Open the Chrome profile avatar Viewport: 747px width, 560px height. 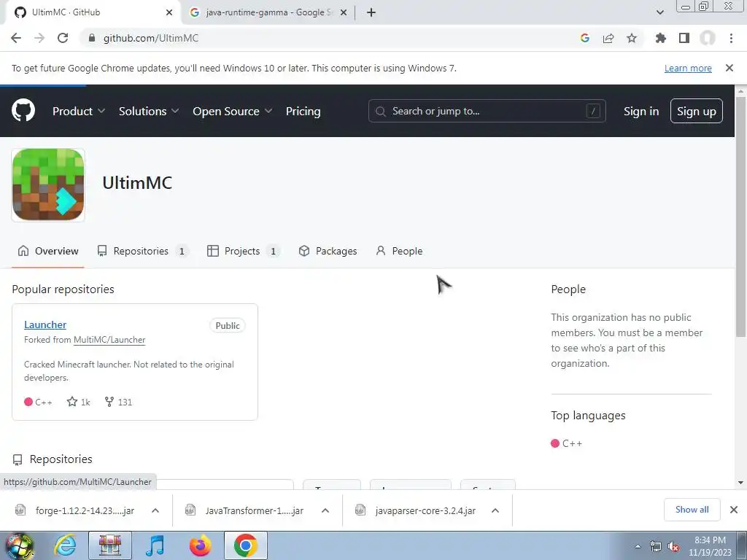pyautogui.click(x=708, y=38)
